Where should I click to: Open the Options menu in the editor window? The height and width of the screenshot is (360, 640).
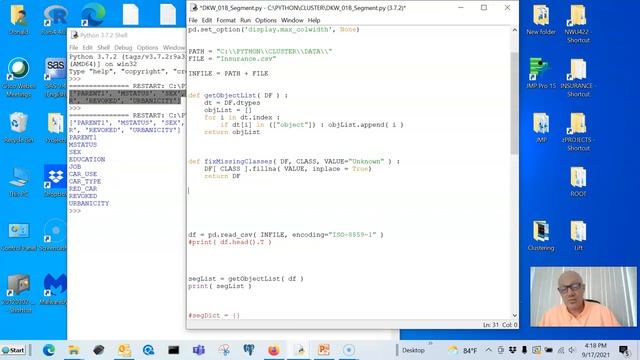pos(266,20)
